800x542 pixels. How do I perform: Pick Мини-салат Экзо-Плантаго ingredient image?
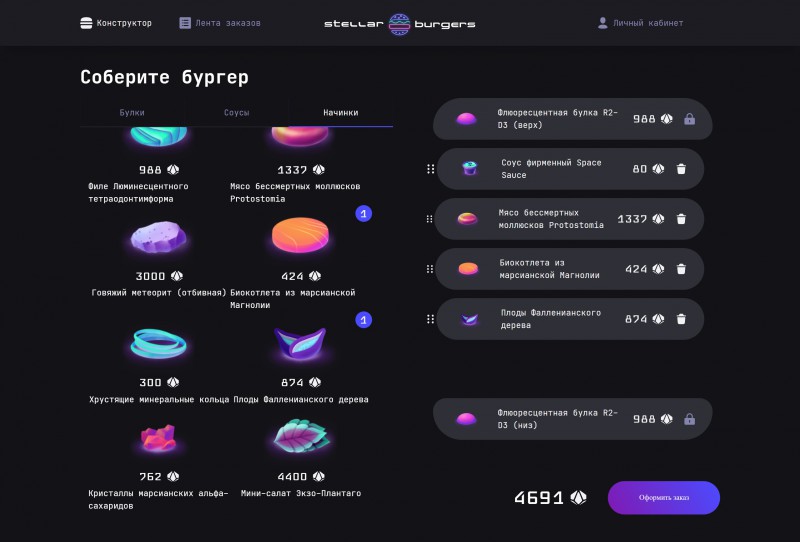point(301,436)
